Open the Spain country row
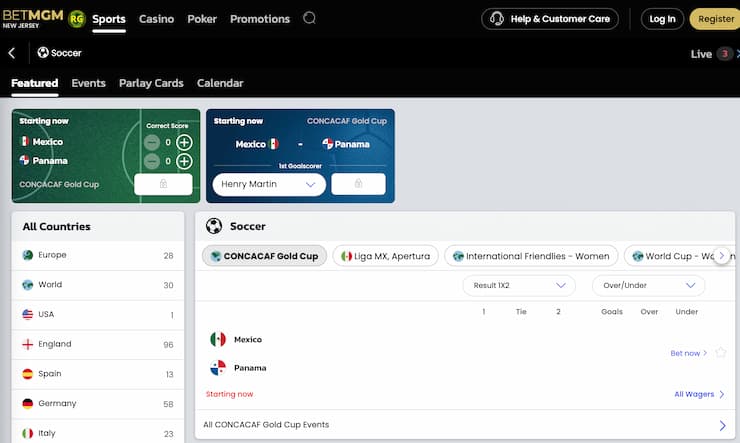This screenshot has height=443, width=740. pos(98,374)
